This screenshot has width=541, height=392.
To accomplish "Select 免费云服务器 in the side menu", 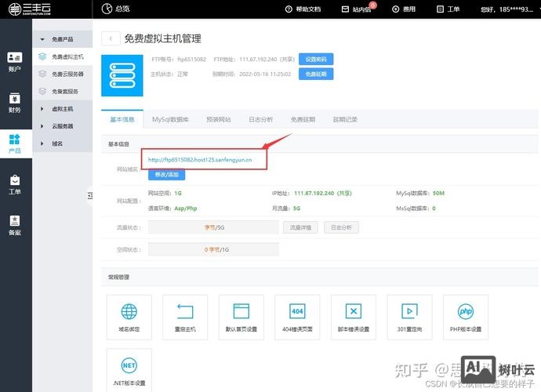I will [63, 74].
